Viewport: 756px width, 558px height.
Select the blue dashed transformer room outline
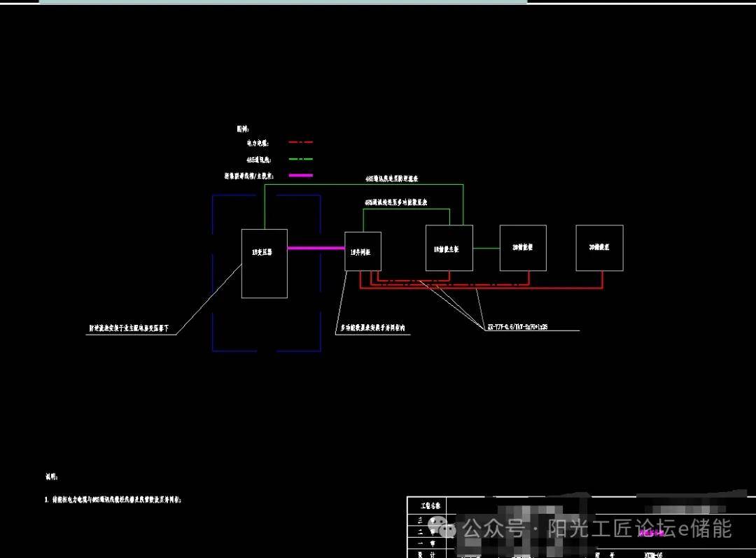coord(213,273)
